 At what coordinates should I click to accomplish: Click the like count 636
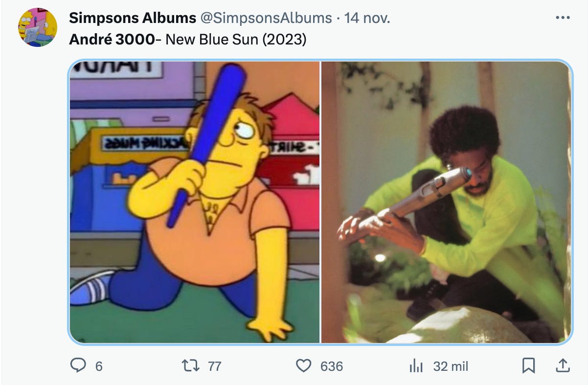332,366
